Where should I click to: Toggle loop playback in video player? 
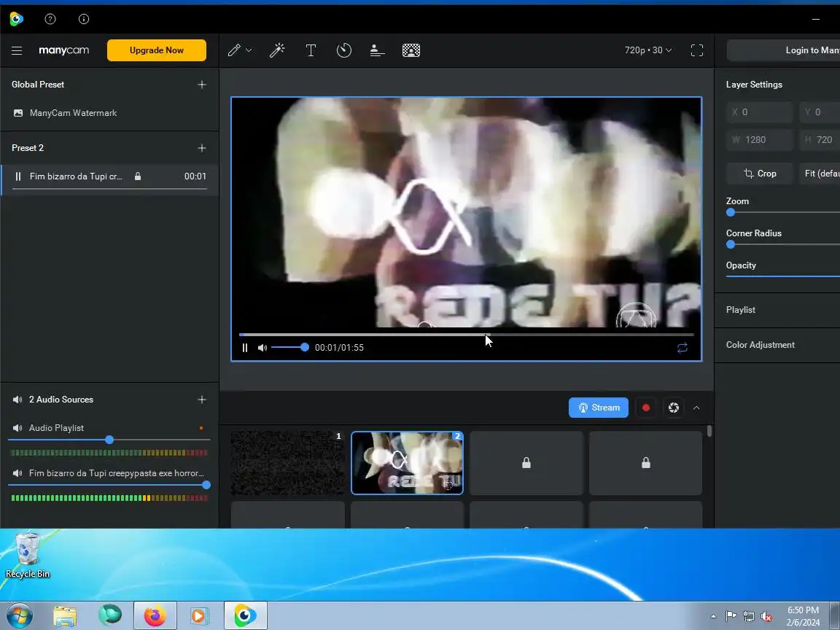(682, 349)
